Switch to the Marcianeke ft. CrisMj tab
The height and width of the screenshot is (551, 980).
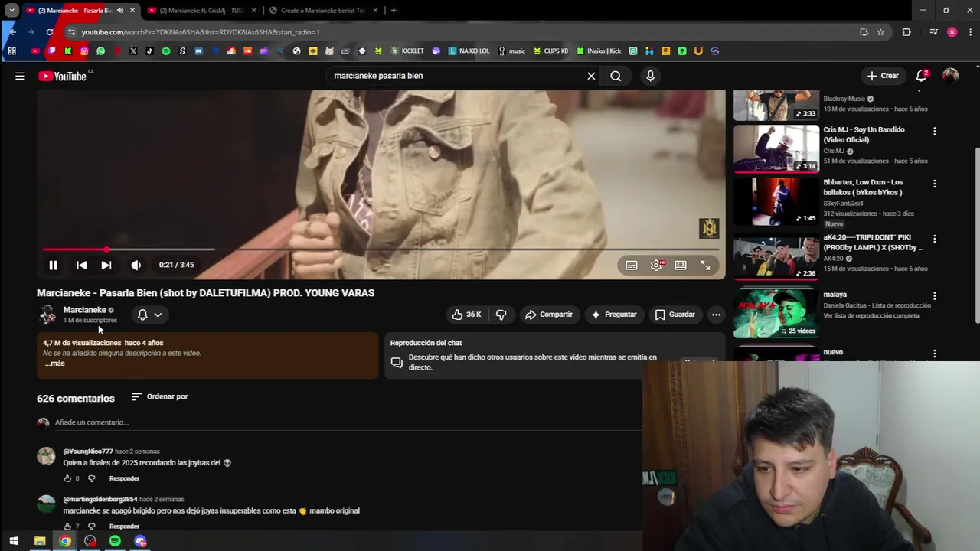[x=200, y=11]
